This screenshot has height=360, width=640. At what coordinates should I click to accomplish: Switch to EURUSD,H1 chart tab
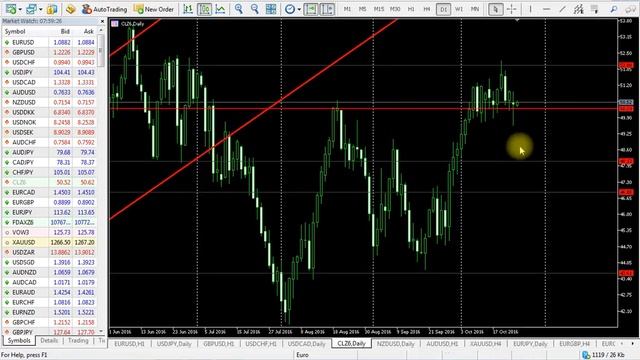coord(129,344)
